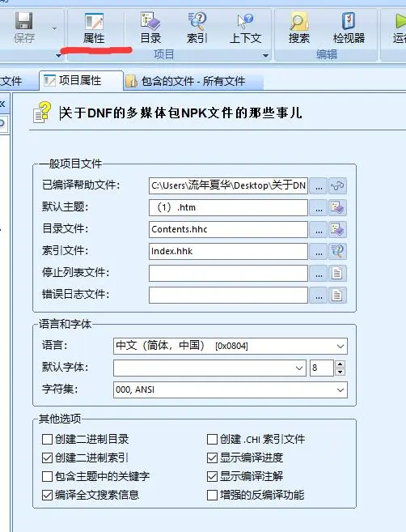The width and height of the screenshot is (406, 532).
Task: Decrease font size with down arrow
Action: pos(340,372)
